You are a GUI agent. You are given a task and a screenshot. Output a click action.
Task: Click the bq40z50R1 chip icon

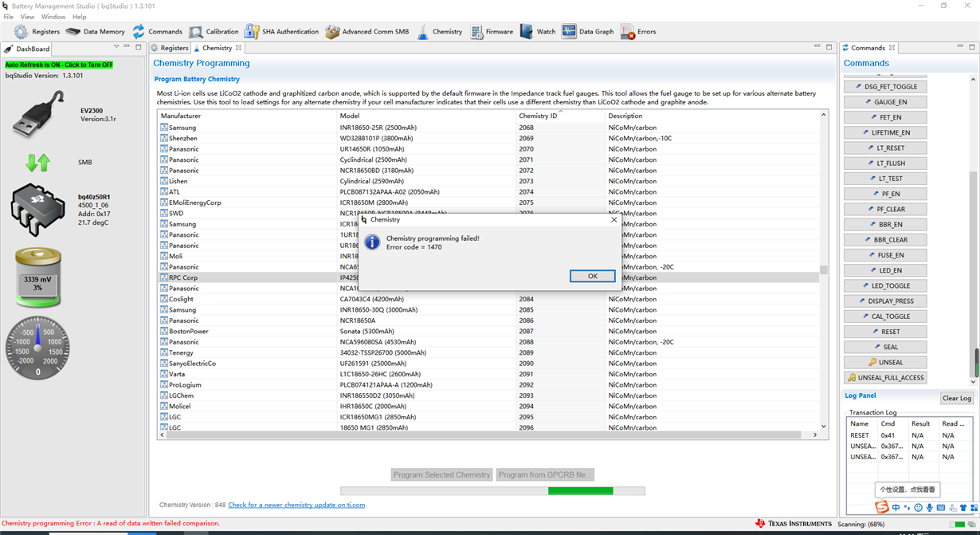tap(37, 210)
